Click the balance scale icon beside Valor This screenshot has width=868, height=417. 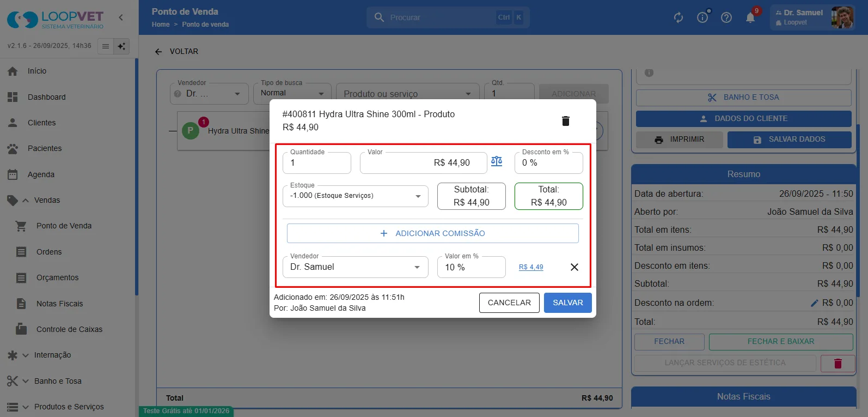(497, 161)
